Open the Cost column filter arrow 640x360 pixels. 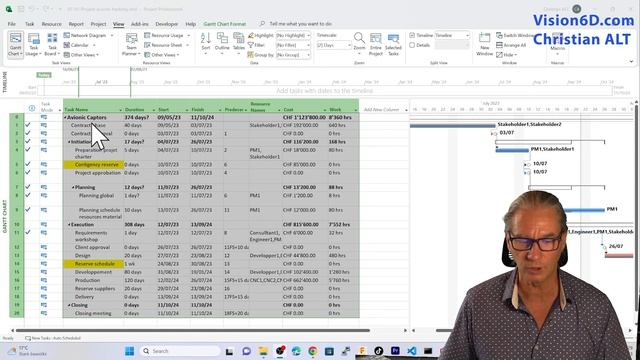point(325,110)
